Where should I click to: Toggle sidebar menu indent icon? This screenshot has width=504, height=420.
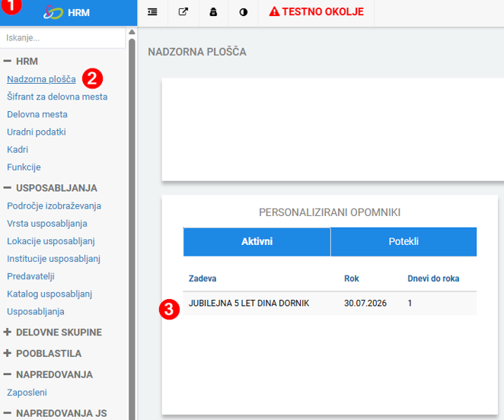pyautogui.click(x=152, y=12)
